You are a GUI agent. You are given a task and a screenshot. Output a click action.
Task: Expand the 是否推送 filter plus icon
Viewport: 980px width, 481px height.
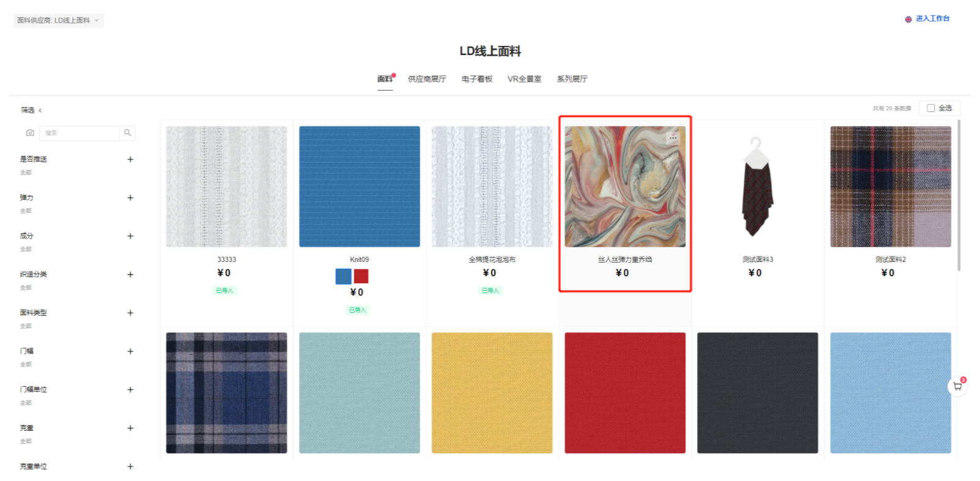pyautogui.click(x=130, y=159)
